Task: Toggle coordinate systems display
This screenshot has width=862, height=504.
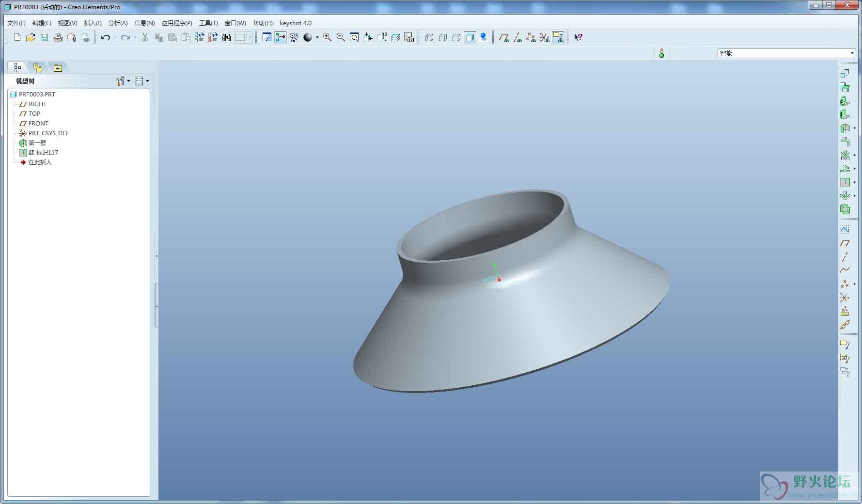Action: [545, 37]
